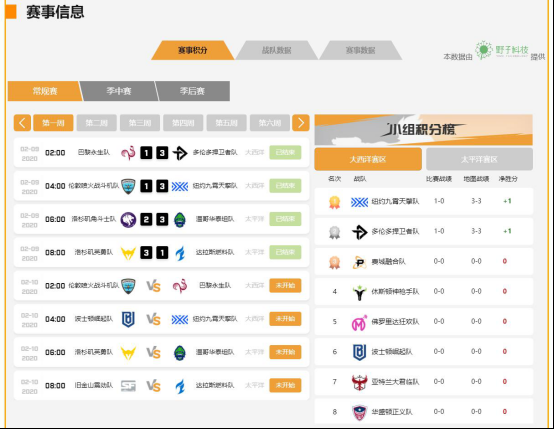This screenshot has width=554, height=429.
Task: Click the 已结束 status of 巴黎永生队 match
Action: 285,152
